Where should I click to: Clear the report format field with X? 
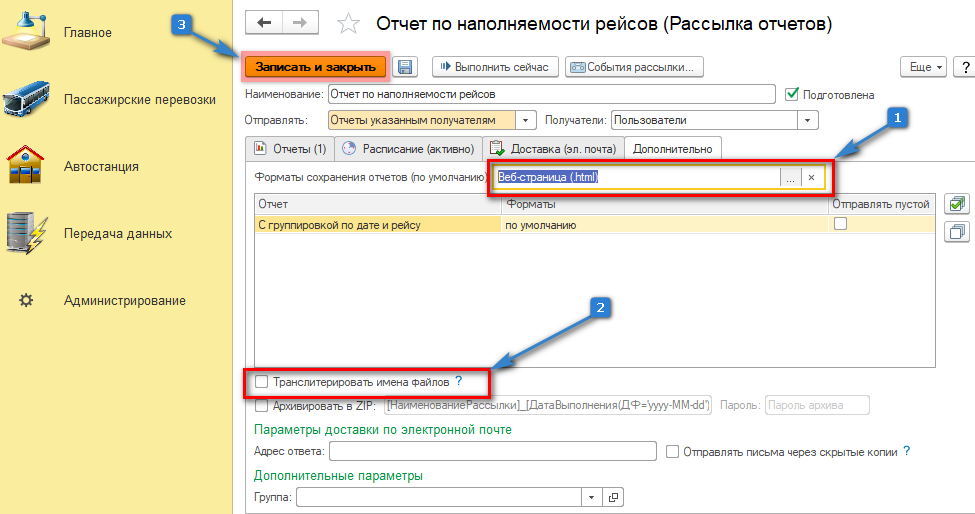[x=812, y=177]
